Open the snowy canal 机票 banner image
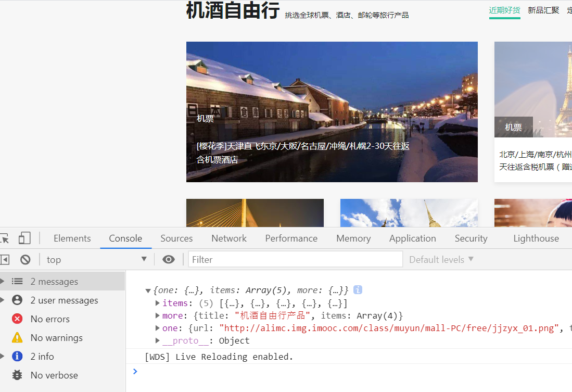Screen dimensions: 572x392 pyautogui.click(x=332, y=112)
